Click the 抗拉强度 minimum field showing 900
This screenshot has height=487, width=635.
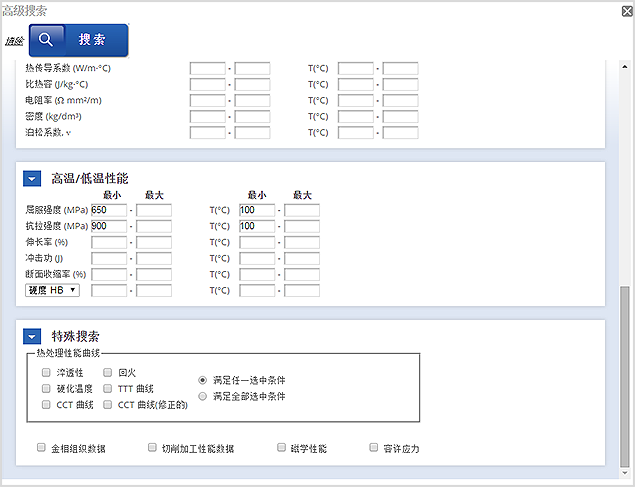pyautogui.click(x=108, y=226)
